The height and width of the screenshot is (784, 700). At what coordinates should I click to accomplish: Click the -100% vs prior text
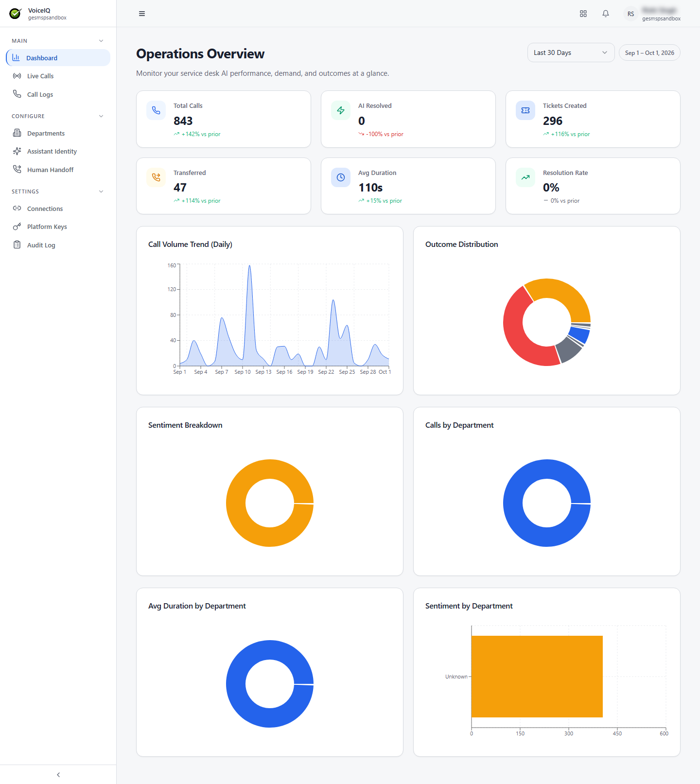(x=385, y=134)
